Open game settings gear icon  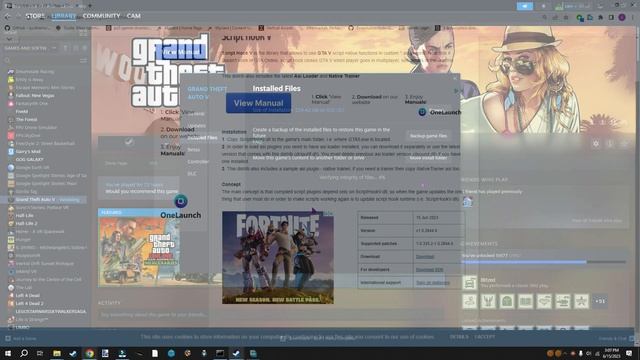point(596,144)
